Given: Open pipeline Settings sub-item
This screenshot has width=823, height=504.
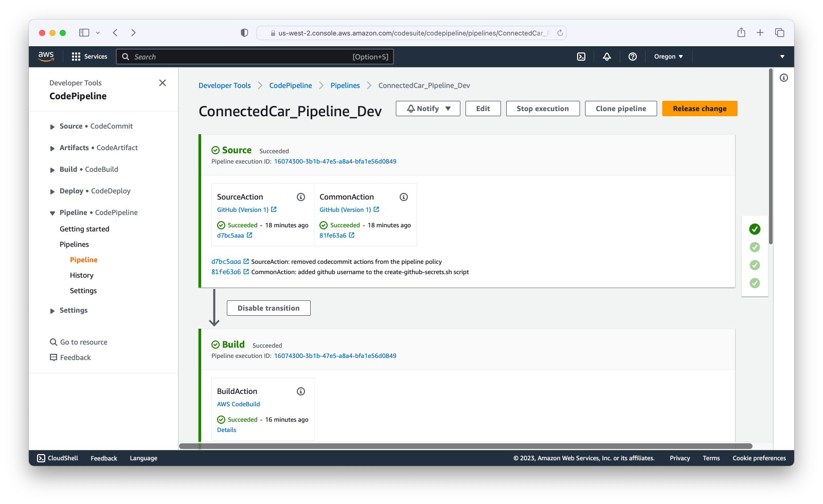Looking at the screenshot, I should pyautogui.click(x=83, y=291).
